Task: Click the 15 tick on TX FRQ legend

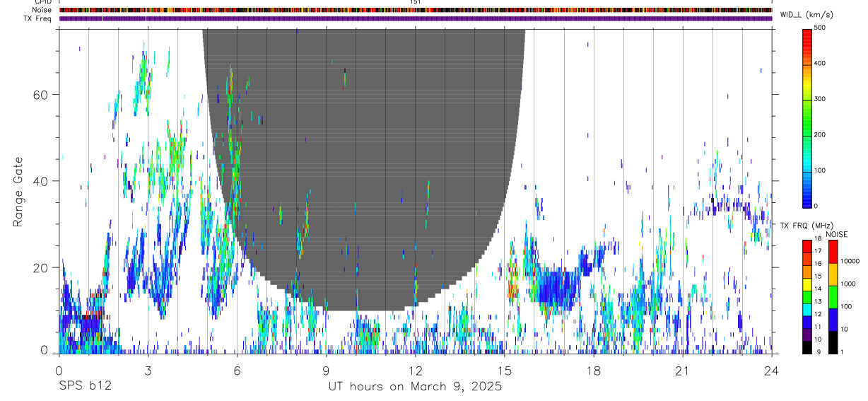Action: coord(818,276)
